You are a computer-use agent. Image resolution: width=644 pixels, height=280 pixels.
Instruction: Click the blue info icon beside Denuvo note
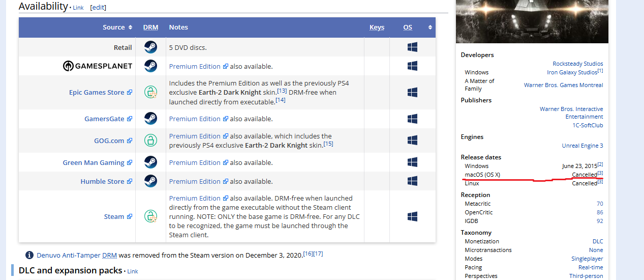point(29,255)
